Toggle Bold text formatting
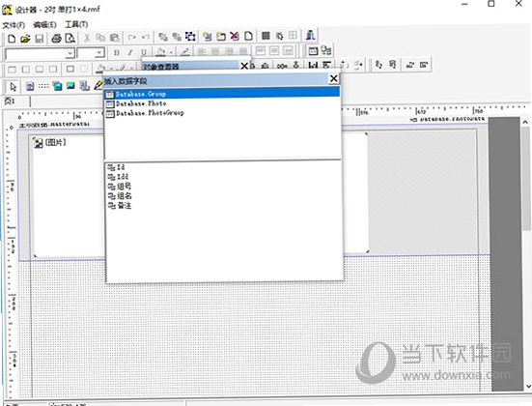Screen dimensions: 532x406 tap(117, 52)
